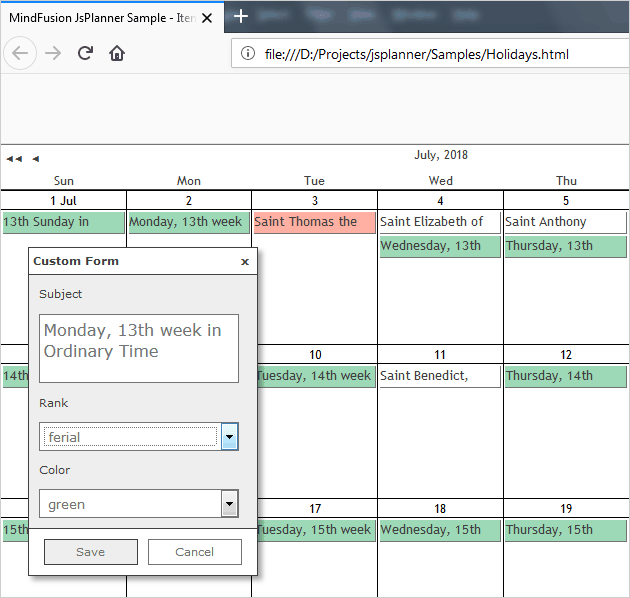This screenshot has width=630, height=598.
Task: Select day 17 header cell
Action: (317, 508)
